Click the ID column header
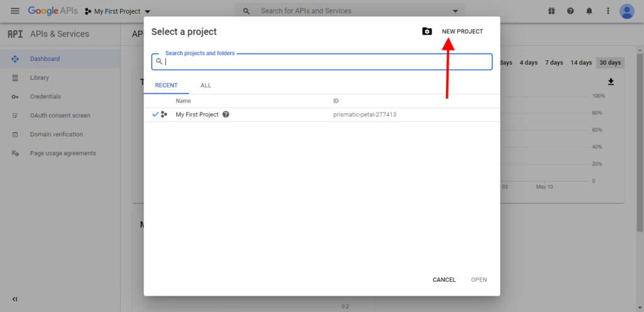 [336, 101]
